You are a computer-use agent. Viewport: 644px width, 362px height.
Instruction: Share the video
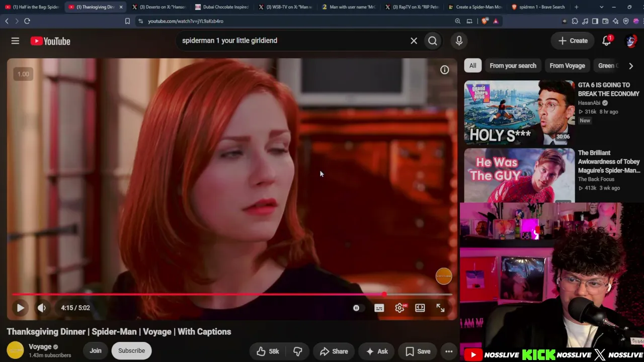click(334, 351)
